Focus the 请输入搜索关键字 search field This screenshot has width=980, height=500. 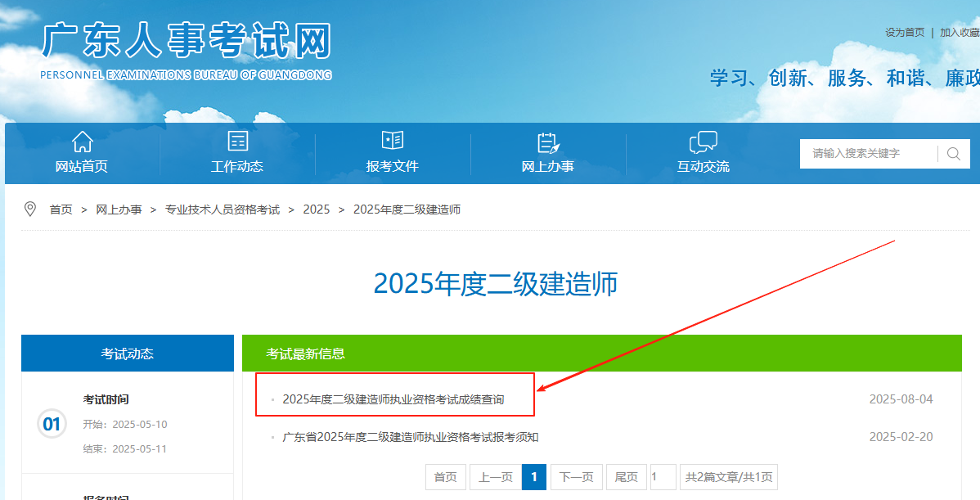click(x=869, y=154)
